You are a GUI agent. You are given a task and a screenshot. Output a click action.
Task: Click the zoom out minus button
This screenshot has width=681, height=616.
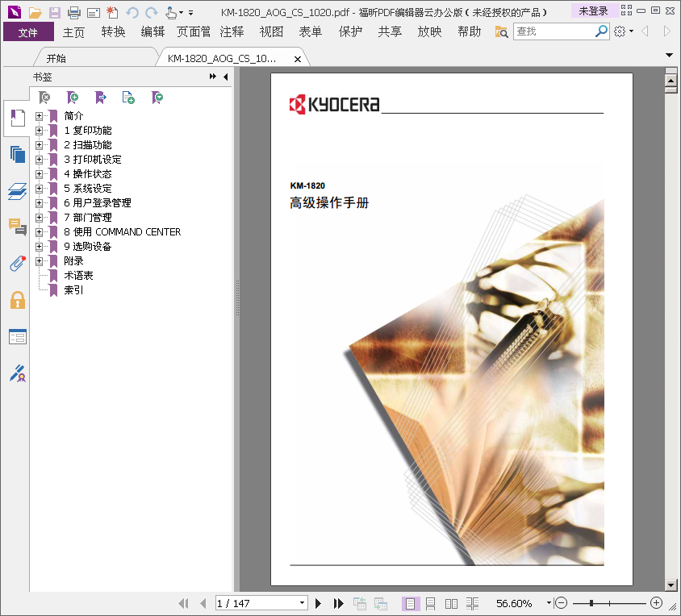[561, 603]
